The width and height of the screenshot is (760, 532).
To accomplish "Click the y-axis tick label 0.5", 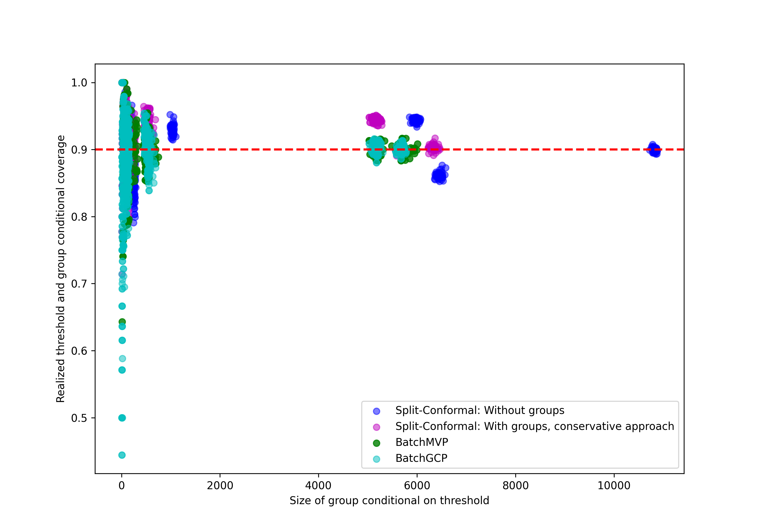I will tap(79, 418).
